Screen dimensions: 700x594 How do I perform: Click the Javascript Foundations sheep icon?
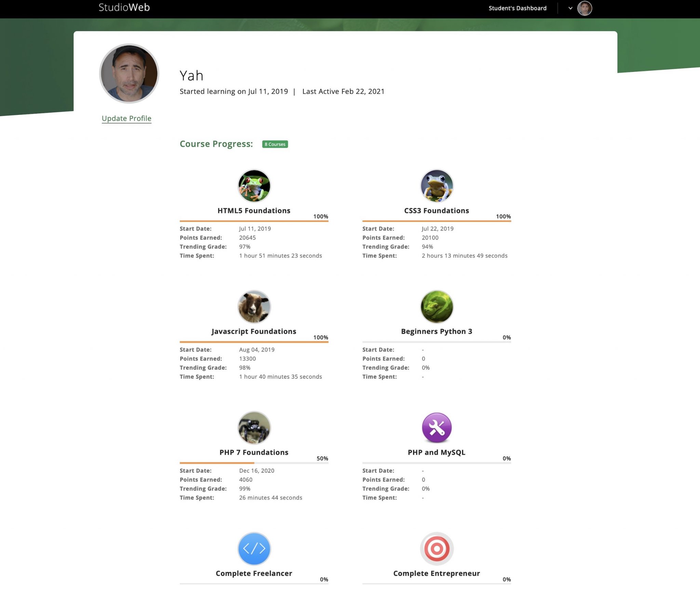point(254,307)
